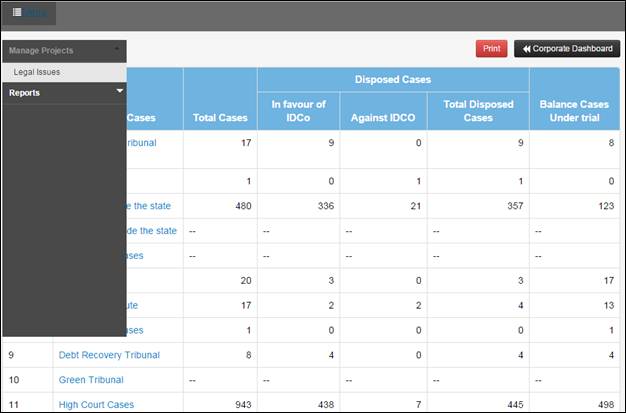
Task: Select balance cases value 123
Action: [x=606, y=206]
